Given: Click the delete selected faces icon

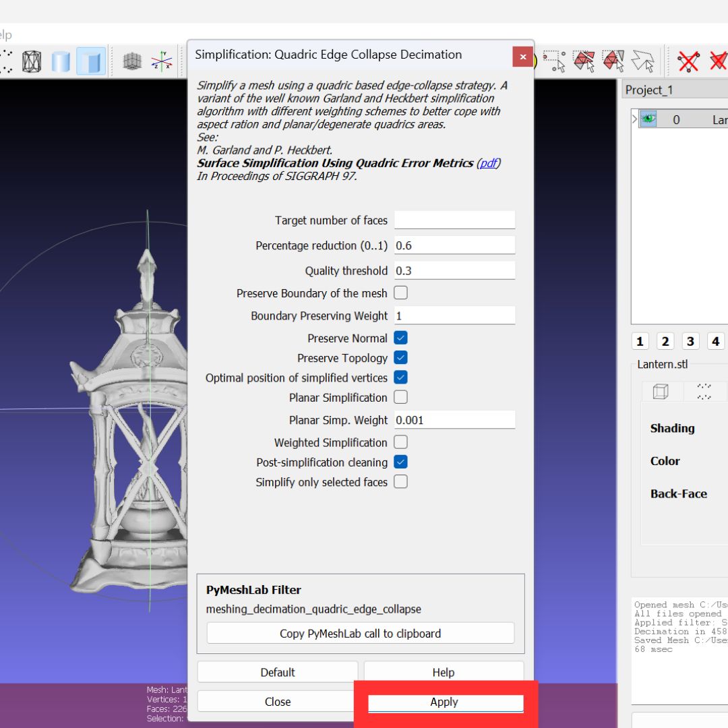Looking at the screenshot, I should (719, 61).
